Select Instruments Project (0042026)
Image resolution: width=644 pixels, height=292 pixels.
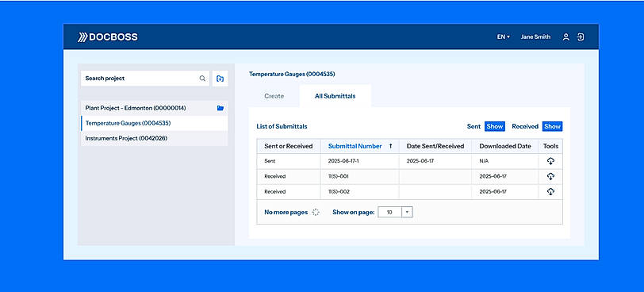tap(155, 138)
